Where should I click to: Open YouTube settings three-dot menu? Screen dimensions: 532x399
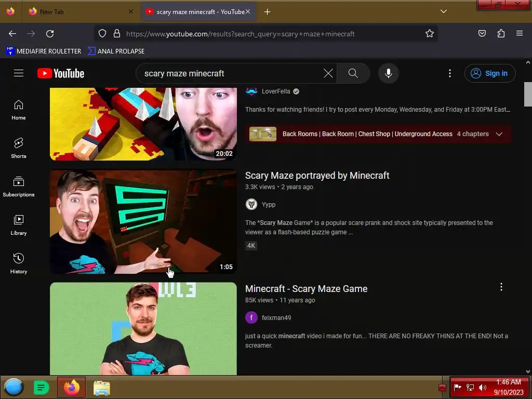450,73
